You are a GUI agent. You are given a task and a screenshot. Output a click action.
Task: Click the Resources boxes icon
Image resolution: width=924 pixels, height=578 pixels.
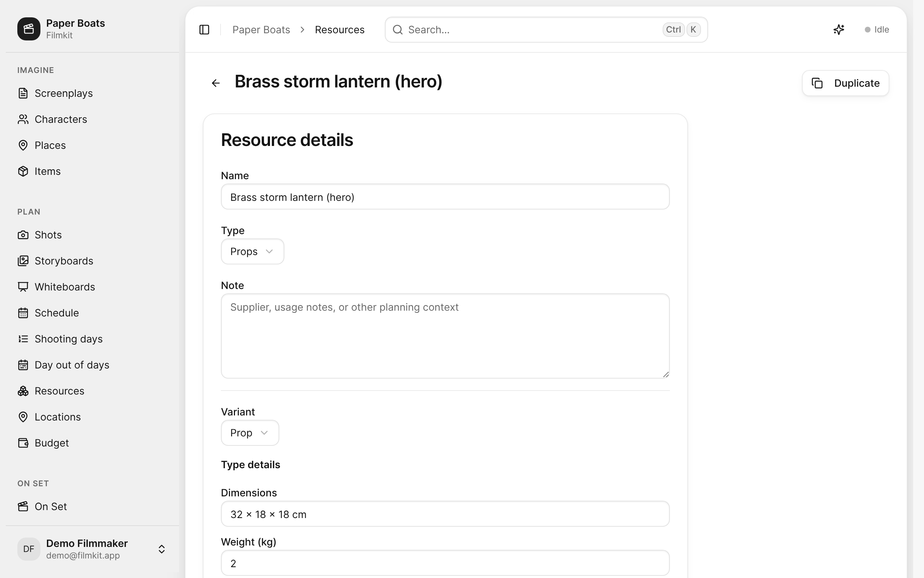tap(23, 391)
